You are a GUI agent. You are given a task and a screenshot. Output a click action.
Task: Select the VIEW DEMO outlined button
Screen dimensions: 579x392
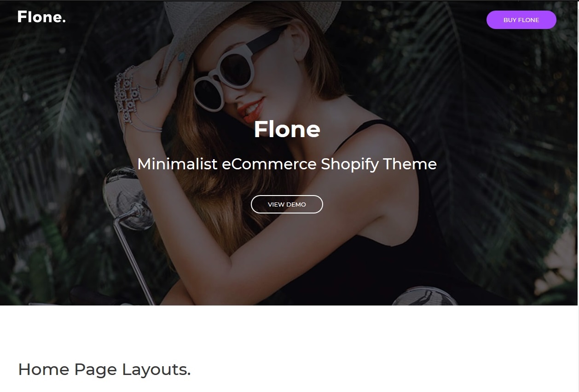pyautogui.click(x=287, y=204)
